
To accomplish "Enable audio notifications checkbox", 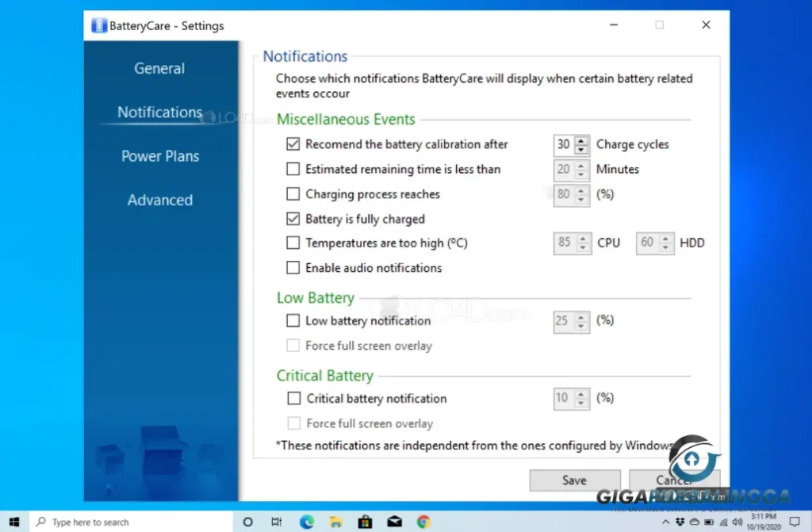I will 293,268.
